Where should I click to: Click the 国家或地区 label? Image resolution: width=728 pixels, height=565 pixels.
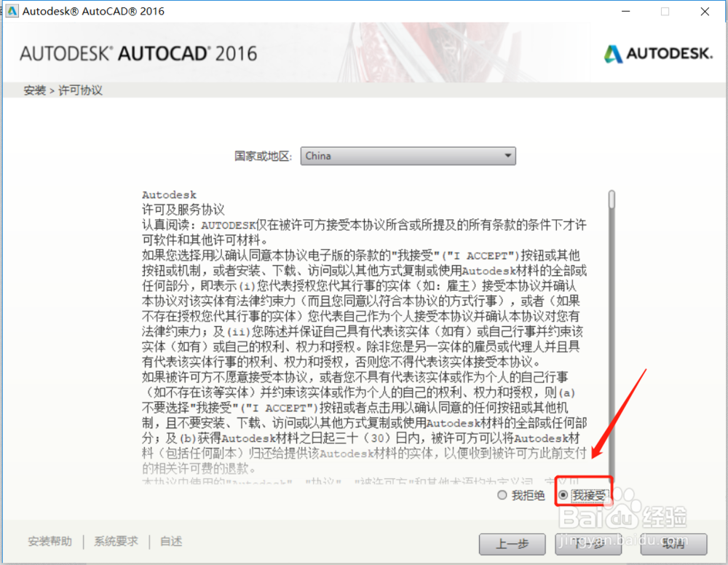click(x=263, y=157)
